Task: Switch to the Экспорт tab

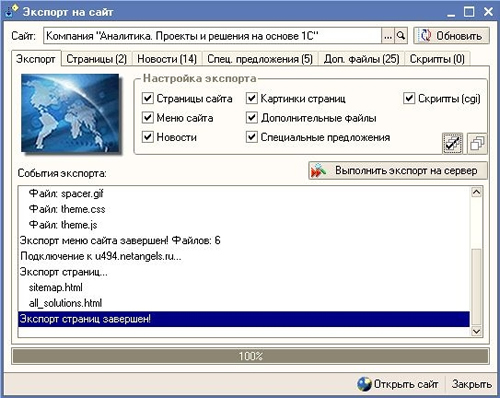Action: click(36, 59)
